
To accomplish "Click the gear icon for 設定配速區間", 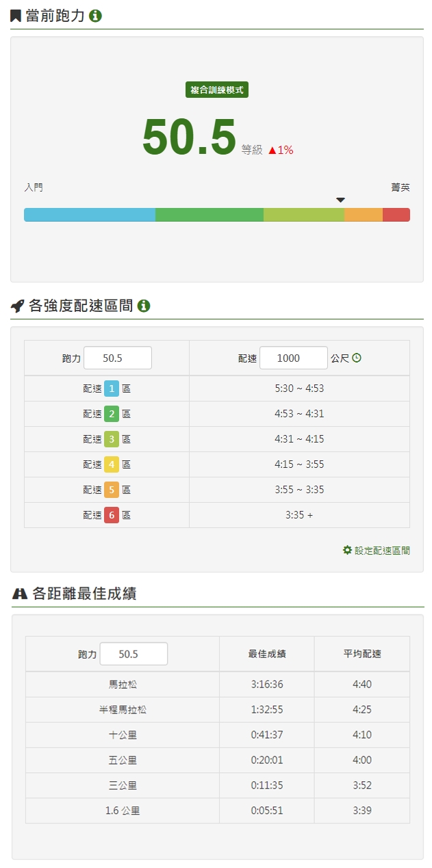I will [x=347, y=550].
